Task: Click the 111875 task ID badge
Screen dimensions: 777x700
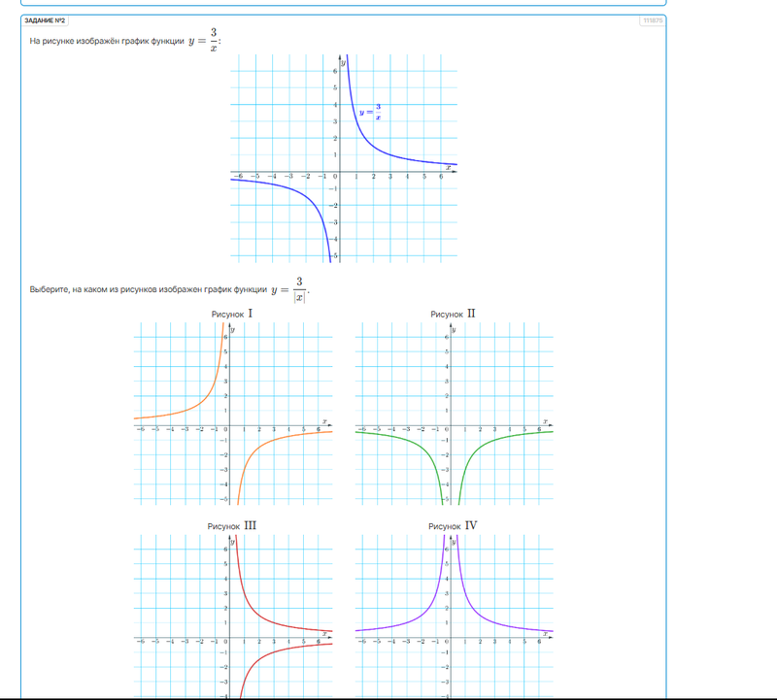Action: 651,20
